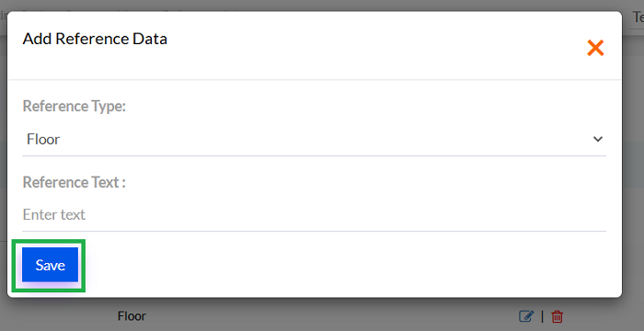
Task: Click the red trash delete icon
Action: [x=558, y=316]
